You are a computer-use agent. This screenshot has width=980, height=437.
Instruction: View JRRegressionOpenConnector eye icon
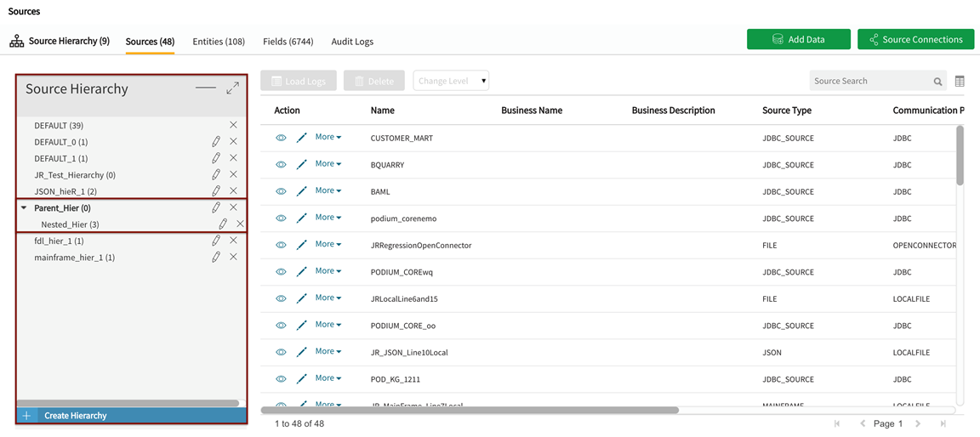(282, 245)
